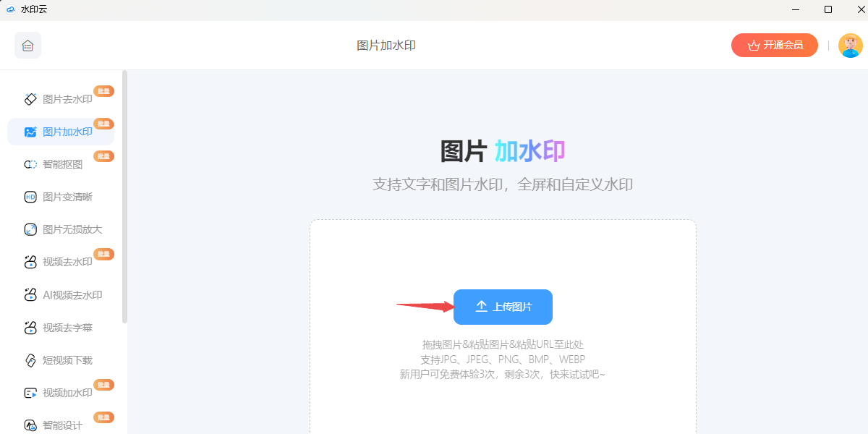Screen dimensions: 868x434
Task: Go to 短视频下载 menu label
Action: (x=67, y=360)
